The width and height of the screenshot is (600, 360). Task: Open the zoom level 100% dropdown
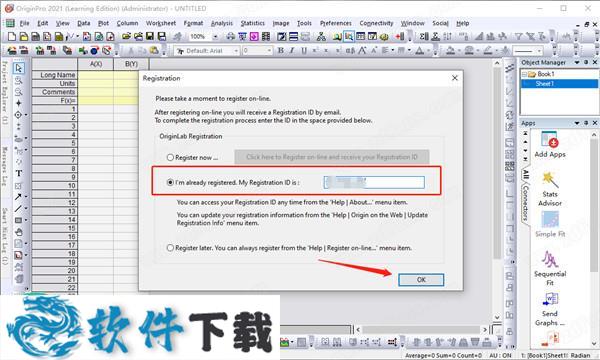(215, 37)
